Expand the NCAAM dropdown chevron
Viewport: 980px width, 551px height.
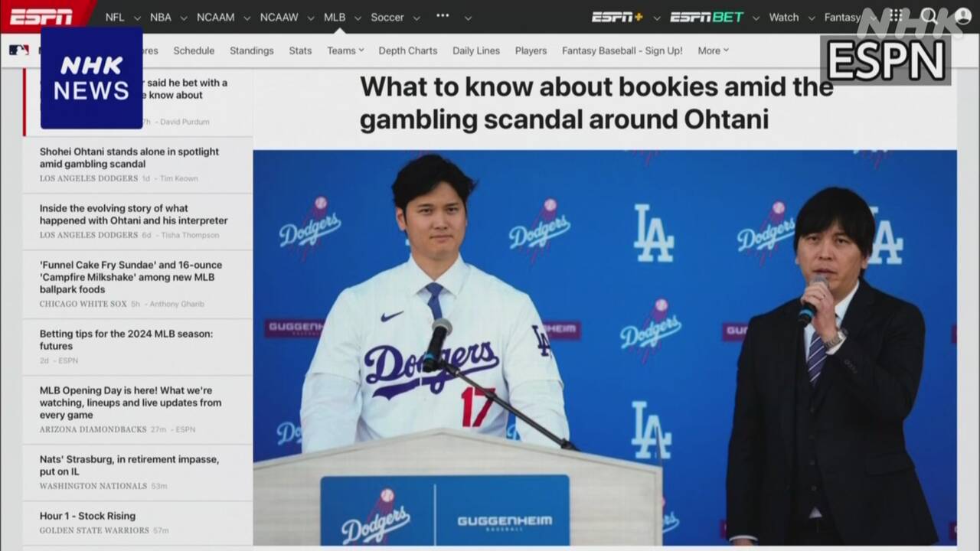coord(247,18)
